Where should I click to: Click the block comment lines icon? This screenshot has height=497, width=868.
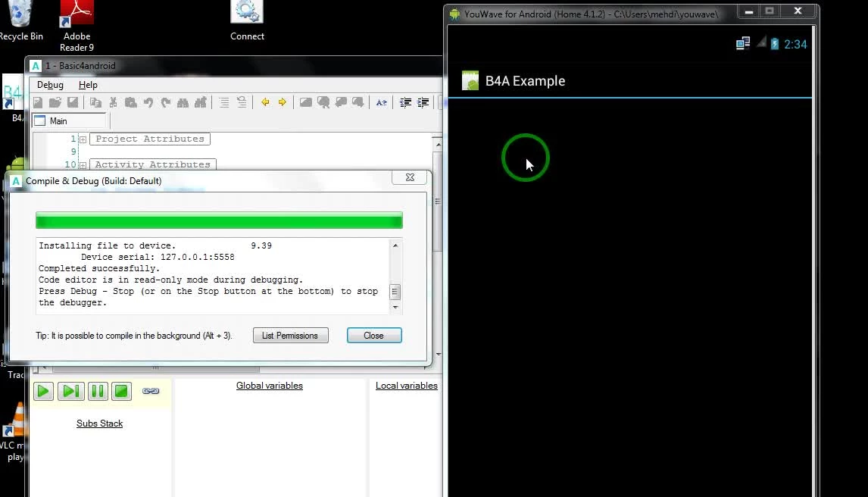click(x=223, y=102)
